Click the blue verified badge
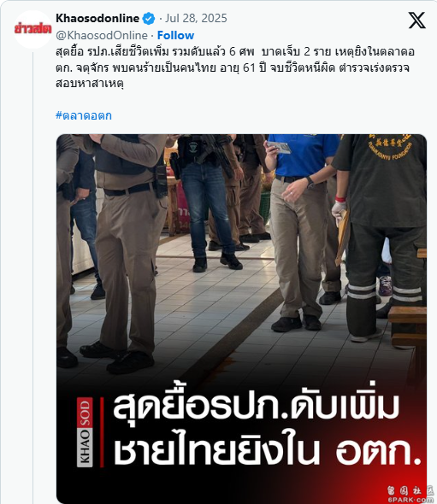The height and width of the screenshot is (504, 437). (148, 19)
